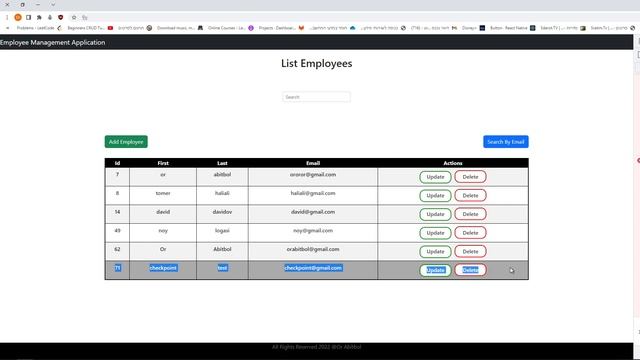Open the orange profile avatar

pos(18,18)
